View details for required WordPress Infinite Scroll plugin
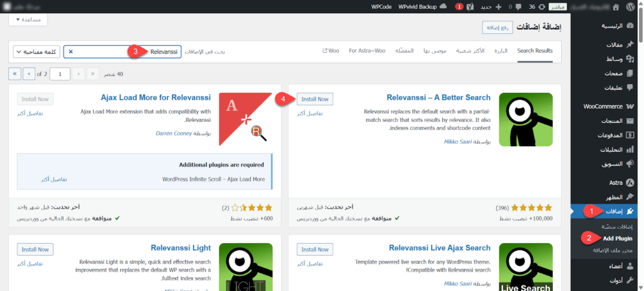Image resolution: width=644 pixels, height=291 pixels. (54, 179)
